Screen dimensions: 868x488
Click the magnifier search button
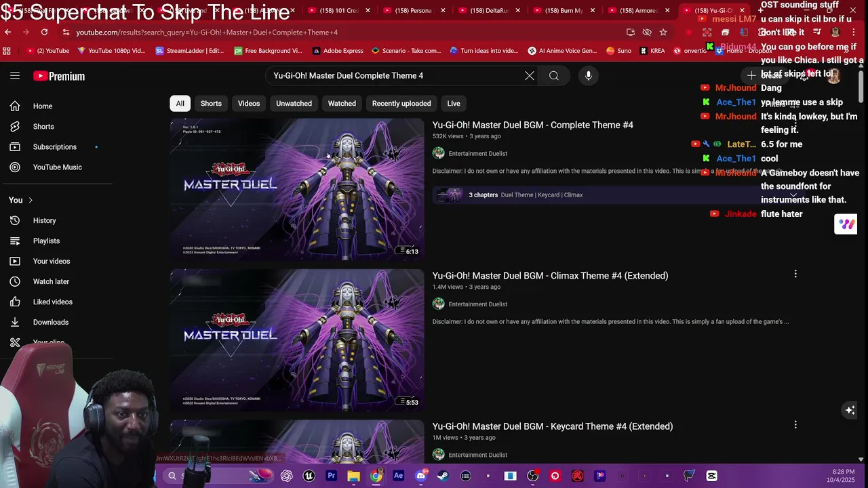click(x=554, y=76)
